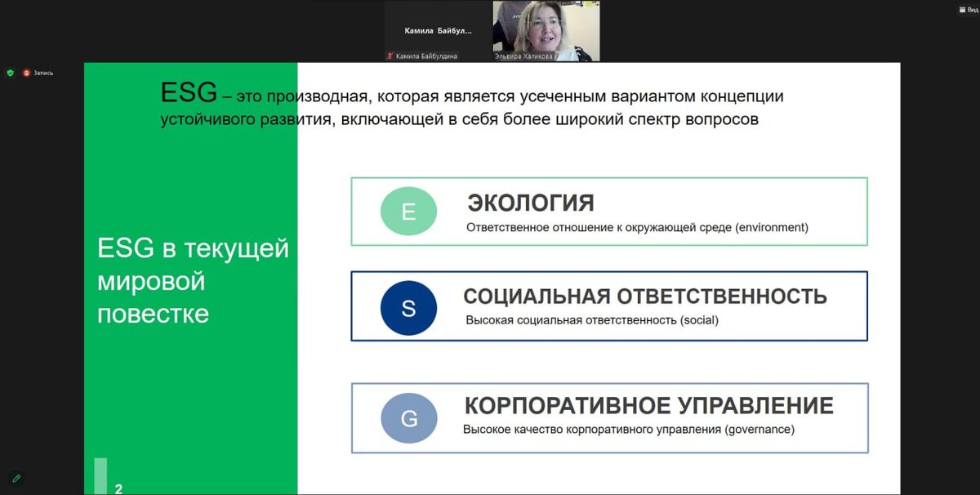Click the red recording indicator dot
980x495 pixels.
point(26,73)
